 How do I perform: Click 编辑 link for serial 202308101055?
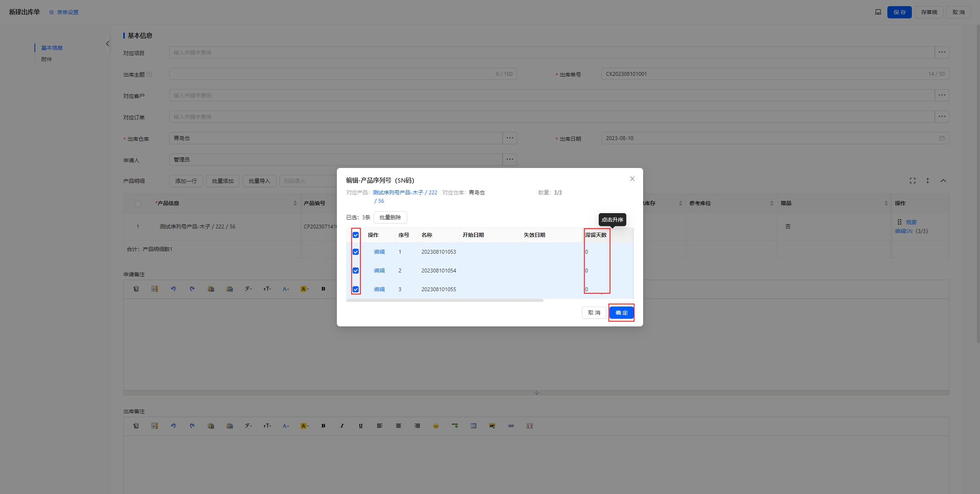point(379,289)
